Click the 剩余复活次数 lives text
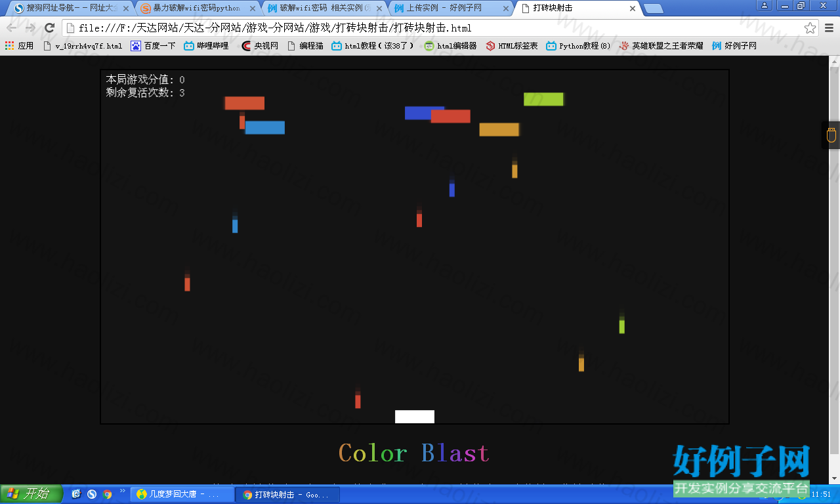 point(146,93)
